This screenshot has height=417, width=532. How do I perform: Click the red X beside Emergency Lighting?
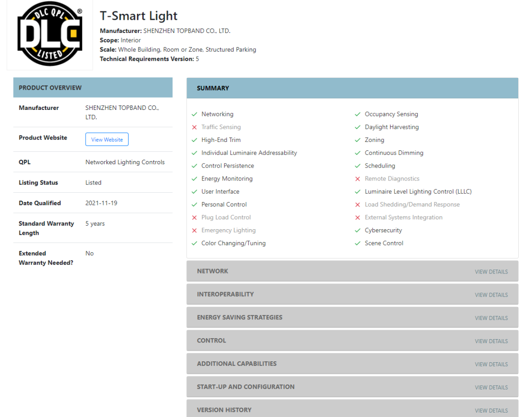point(195,230)
